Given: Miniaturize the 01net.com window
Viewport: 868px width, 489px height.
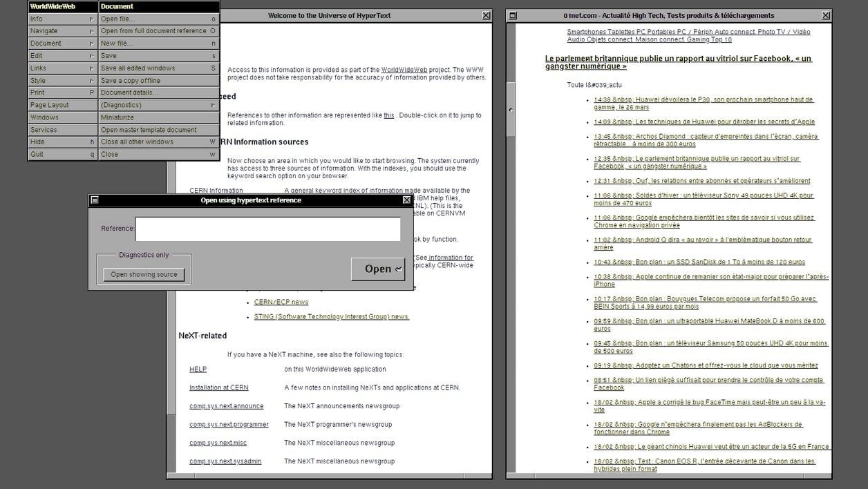Looking at the screenshot, I should click(x=512, y=15).
